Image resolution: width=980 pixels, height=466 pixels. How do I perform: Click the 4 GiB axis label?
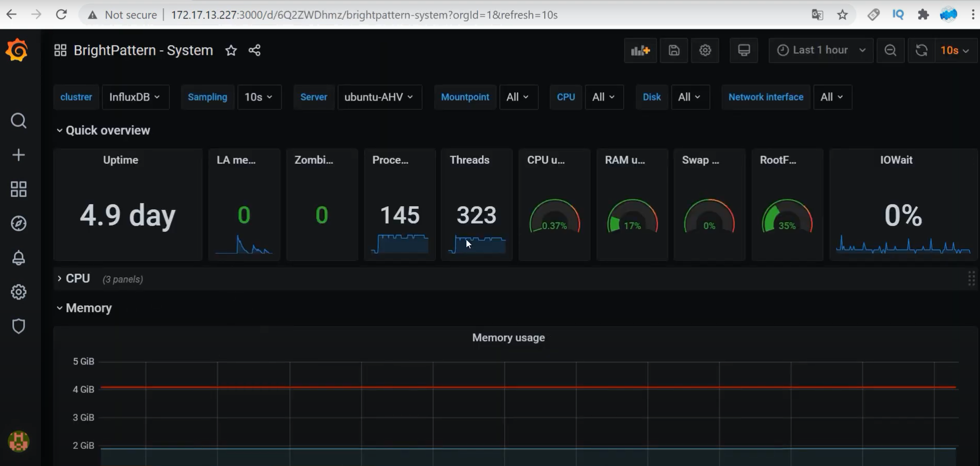click(83, 389)
